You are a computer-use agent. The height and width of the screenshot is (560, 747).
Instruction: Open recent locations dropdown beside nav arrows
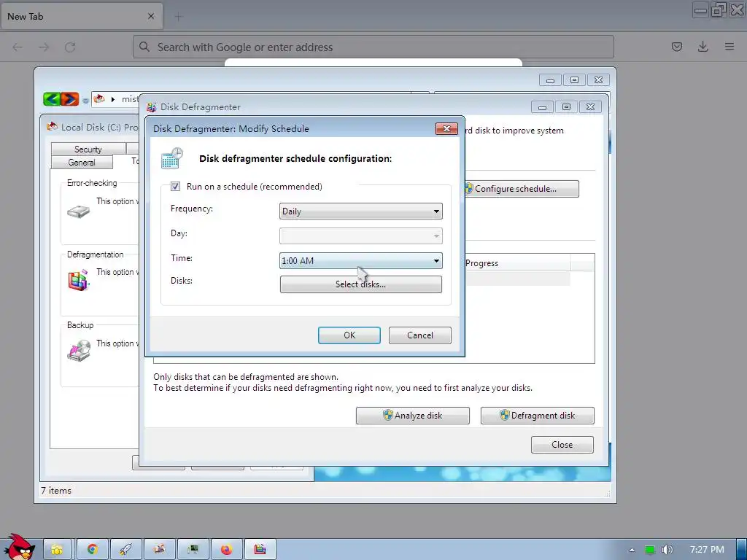tap(85, 101)
